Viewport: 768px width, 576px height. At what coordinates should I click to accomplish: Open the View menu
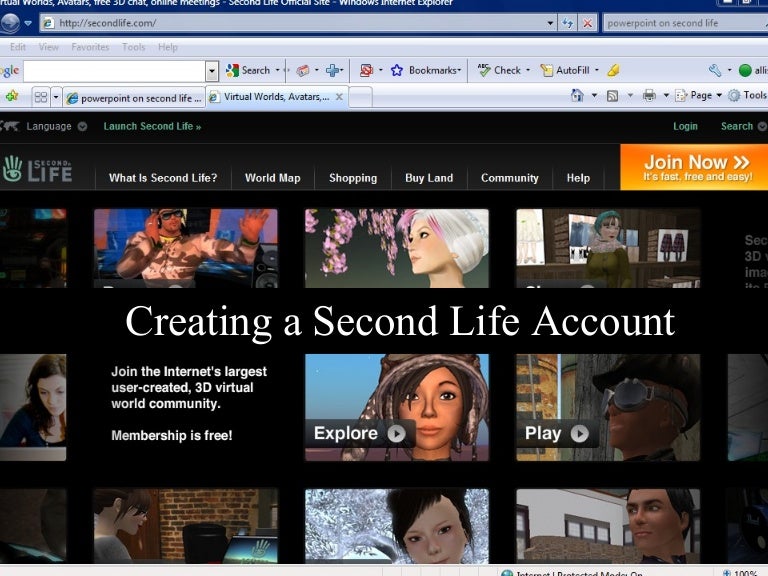pyautogui.click(x=48, y=47)
